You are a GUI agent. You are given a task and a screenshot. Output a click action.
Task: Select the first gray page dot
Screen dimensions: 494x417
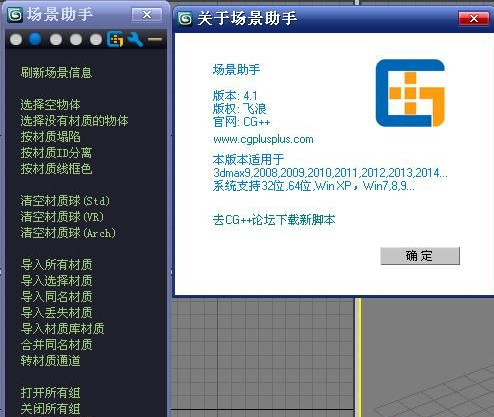tap(16, 40)
